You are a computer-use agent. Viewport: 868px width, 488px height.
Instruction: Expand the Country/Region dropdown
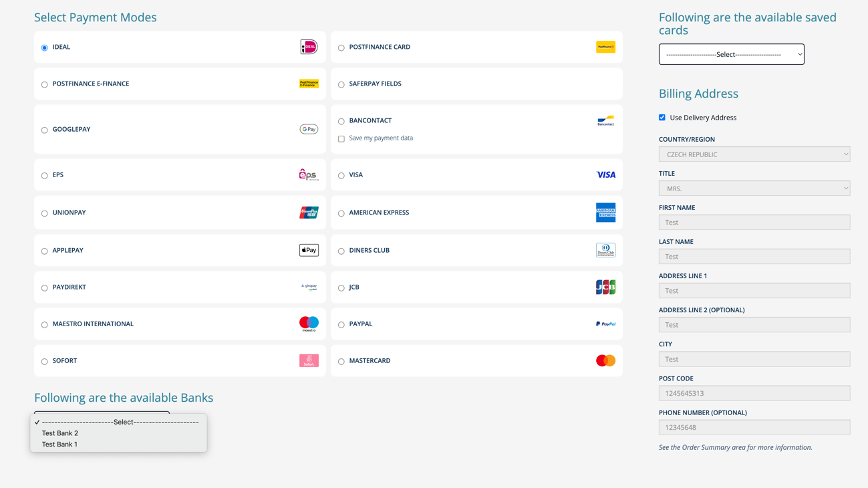point(754,154)
